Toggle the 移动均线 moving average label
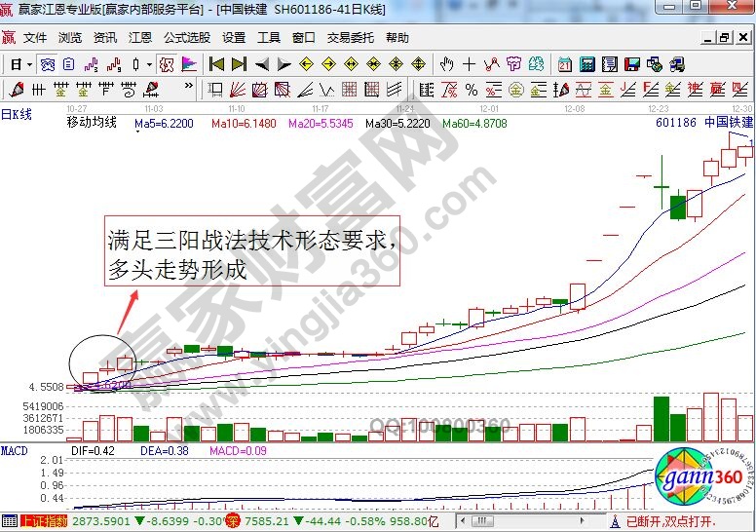The height and width of the screenshot is (532, 756). tap(92, 124)
